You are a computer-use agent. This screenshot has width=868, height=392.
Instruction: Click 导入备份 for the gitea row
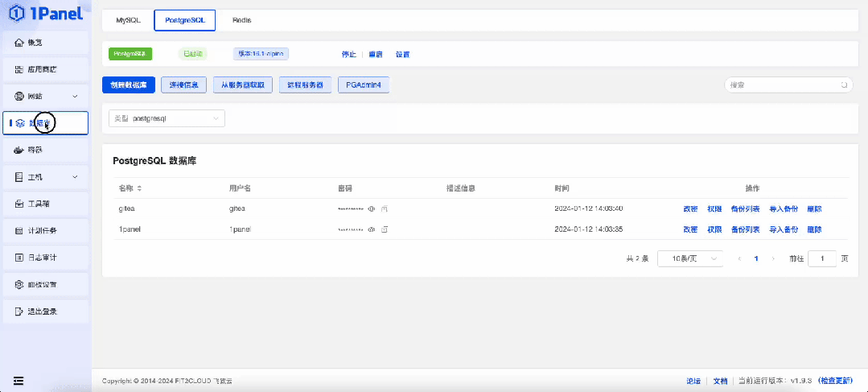pyautogui.click(x=784, y=209)
